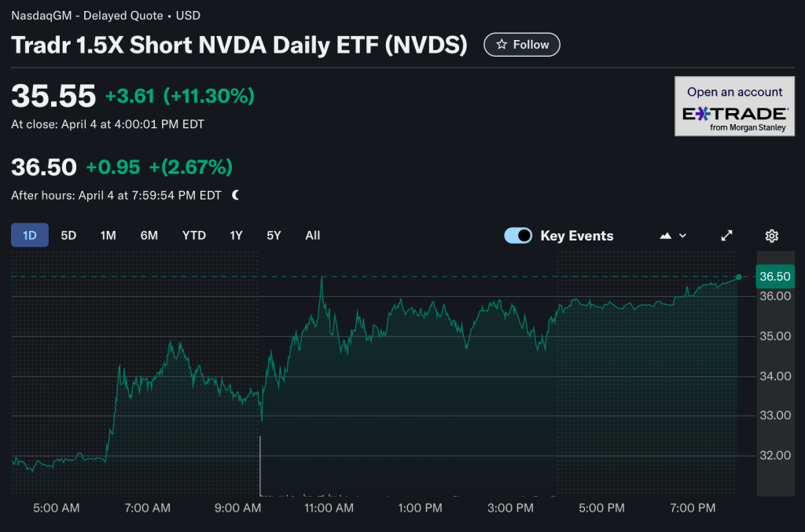Show All price history
The width and height of the screenshot is (805, 532).
click(313, 235)
